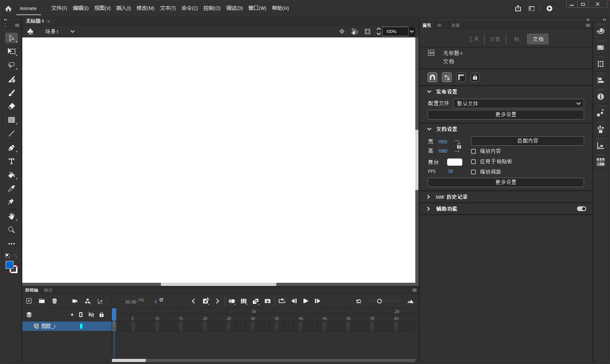Switch to the 工具 tab in Properties
This screenshot has height=364, width=610.
pos(474,39)
